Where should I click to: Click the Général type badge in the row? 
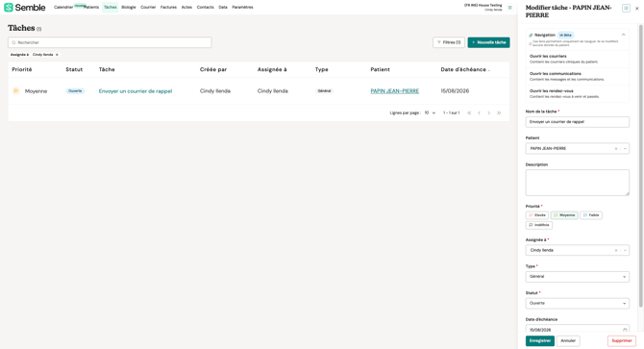pos(324,90)
